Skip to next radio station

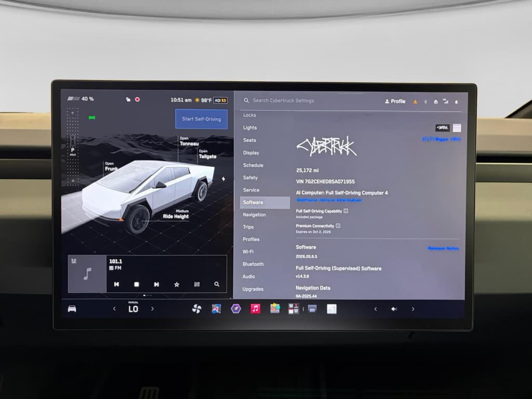[x=156, y=284]
